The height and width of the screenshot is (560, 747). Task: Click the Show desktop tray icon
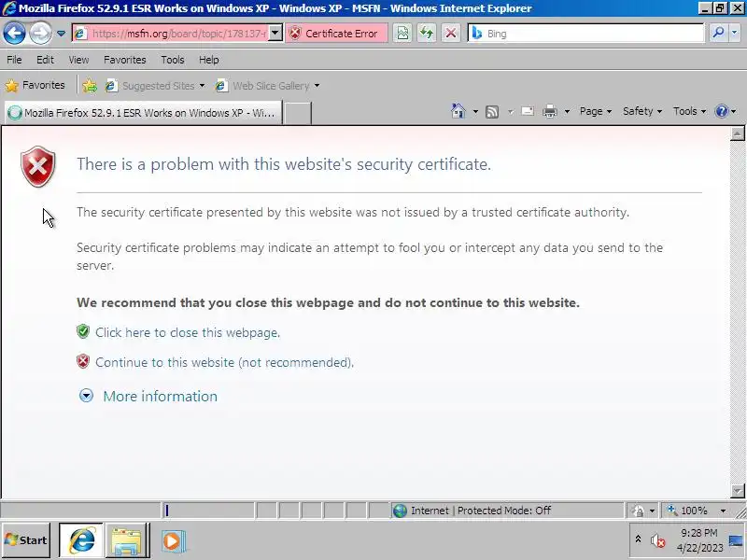click(736, 540)
